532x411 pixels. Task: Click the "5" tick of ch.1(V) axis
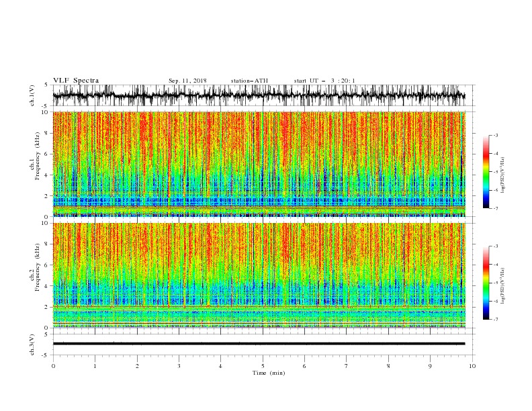click(x=46, y=85)
